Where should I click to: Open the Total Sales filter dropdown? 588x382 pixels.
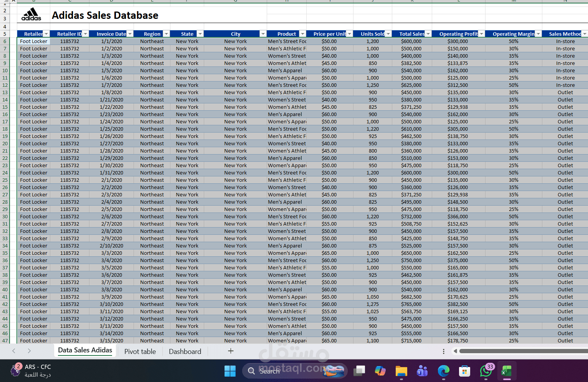click(428, 34)
